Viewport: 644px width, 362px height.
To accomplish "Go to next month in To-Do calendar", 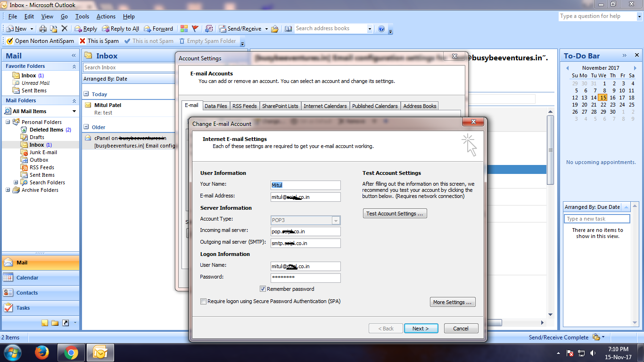I will tap(635, 68).
